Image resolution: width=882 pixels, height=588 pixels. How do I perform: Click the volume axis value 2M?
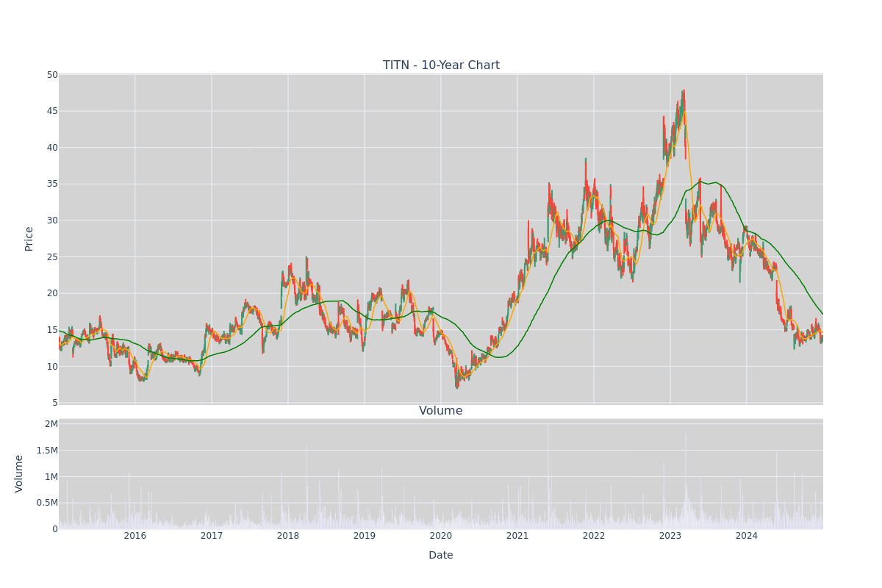click(x=51, y=424)
